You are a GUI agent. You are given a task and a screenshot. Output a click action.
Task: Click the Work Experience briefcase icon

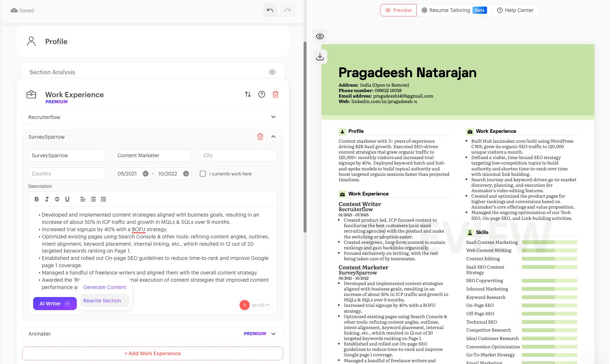pos(31,95)
